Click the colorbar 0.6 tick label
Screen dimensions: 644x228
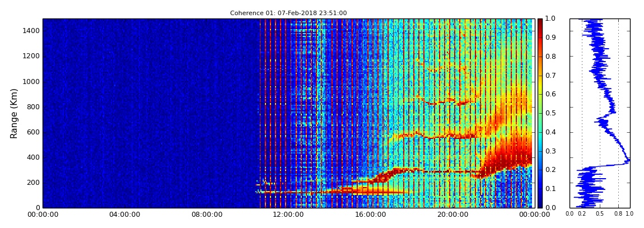pos(549,94)
